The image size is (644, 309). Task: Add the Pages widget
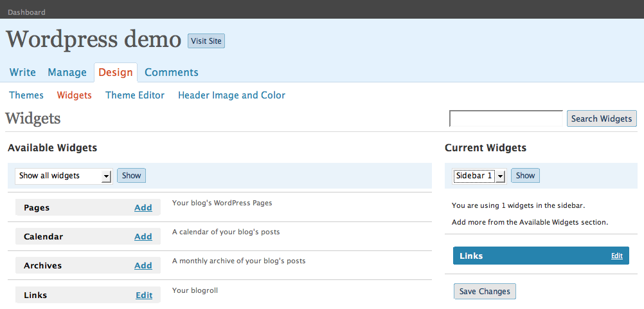[x=143, y=208]
